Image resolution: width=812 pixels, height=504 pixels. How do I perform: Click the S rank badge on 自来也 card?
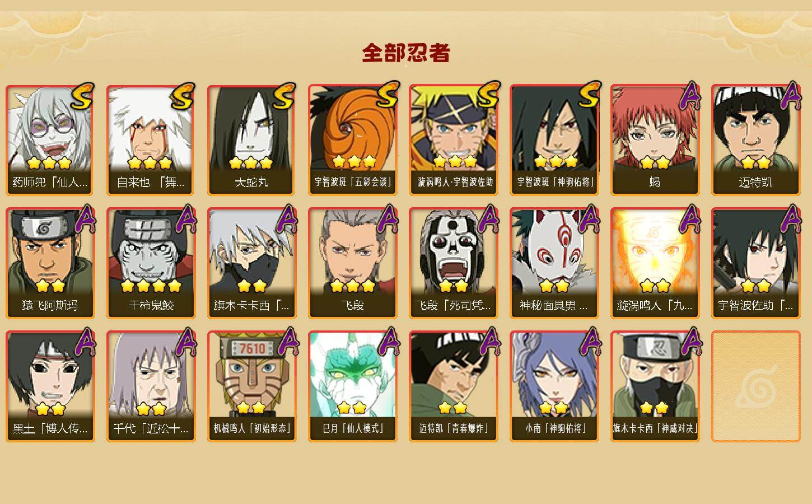coord(184,96)
